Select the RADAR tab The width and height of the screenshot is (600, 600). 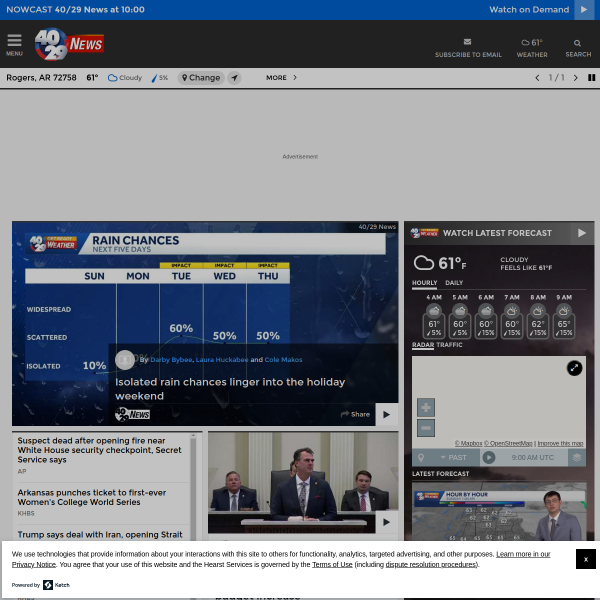coord(423,345)
